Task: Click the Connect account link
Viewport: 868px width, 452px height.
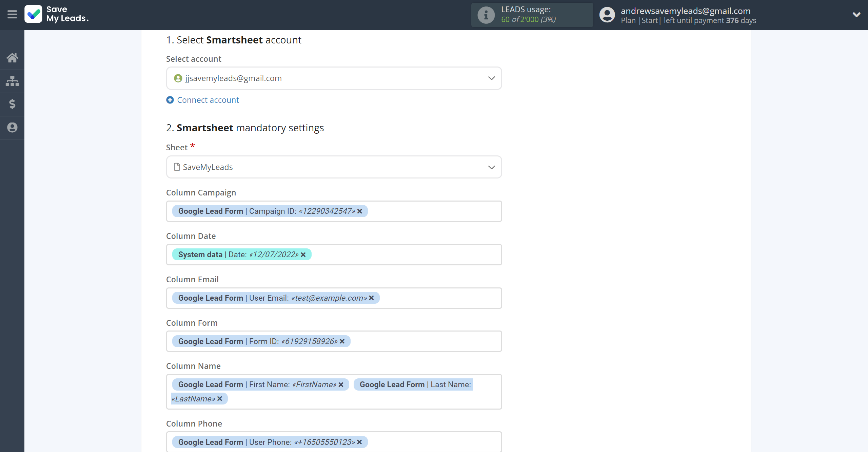Action: pos(208,100)
